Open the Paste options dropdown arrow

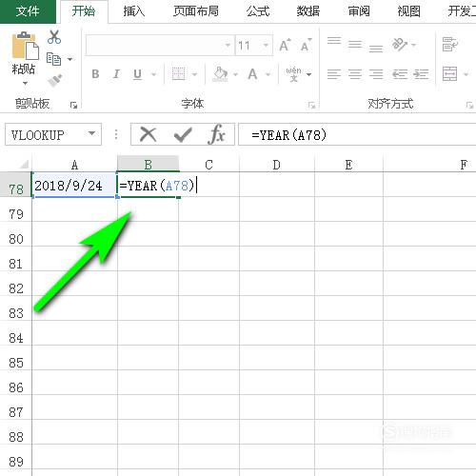point(25,84)
